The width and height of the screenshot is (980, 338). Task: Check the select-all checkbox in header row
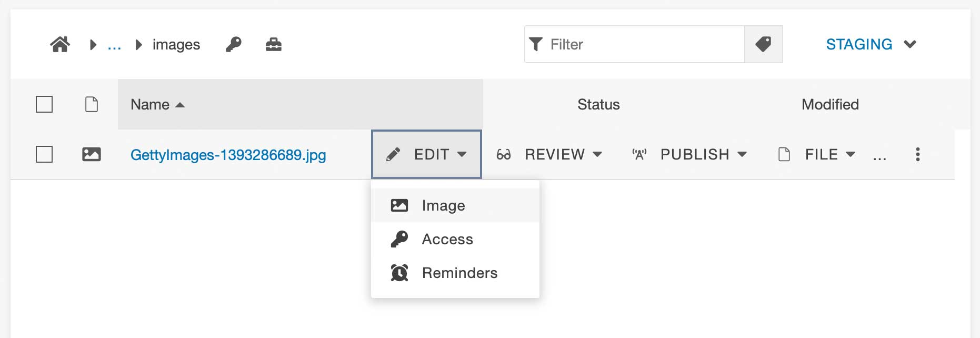44,104
